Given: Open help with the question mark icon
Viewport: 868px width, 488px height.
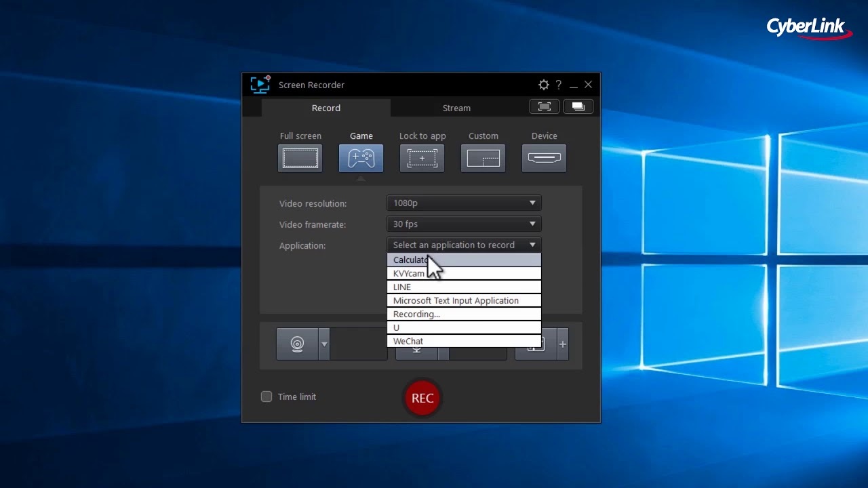Looking at the screenshot, I should (x=559, y=85).
